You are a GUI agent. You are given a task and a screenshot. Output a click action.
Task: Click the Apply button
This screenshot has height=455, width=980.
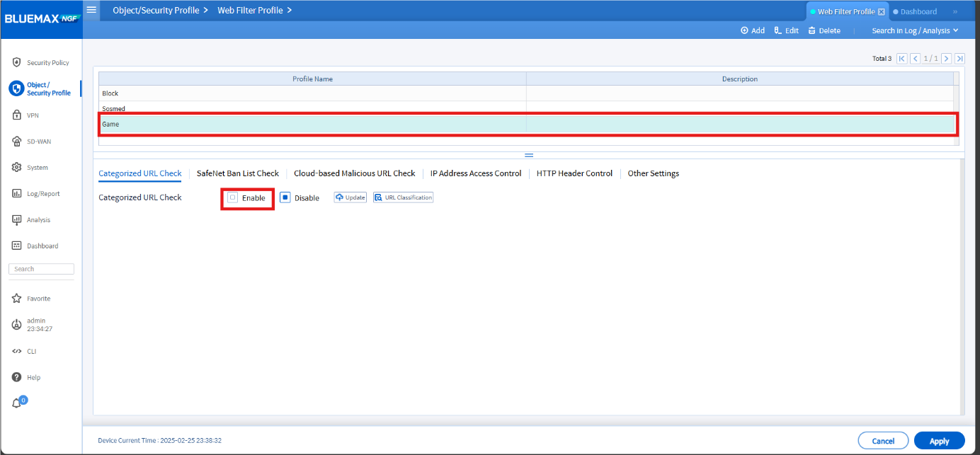(x=940, y=440)
